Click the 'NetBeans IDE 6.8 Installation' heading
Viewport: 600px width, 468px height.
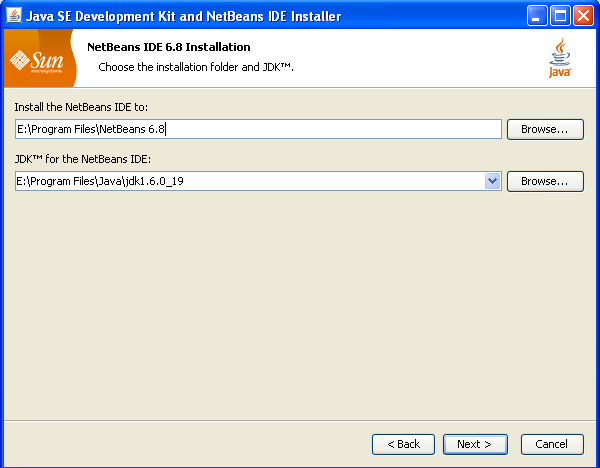169,47
